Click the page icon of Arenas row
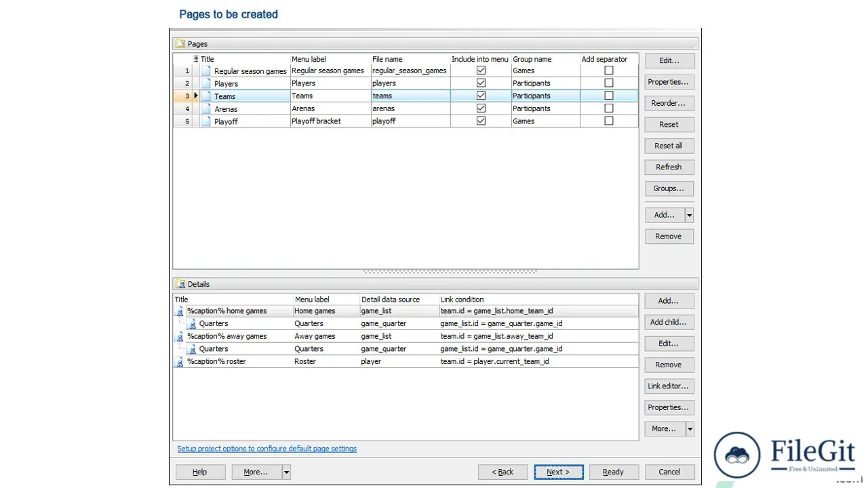 (x=206, y=108)
